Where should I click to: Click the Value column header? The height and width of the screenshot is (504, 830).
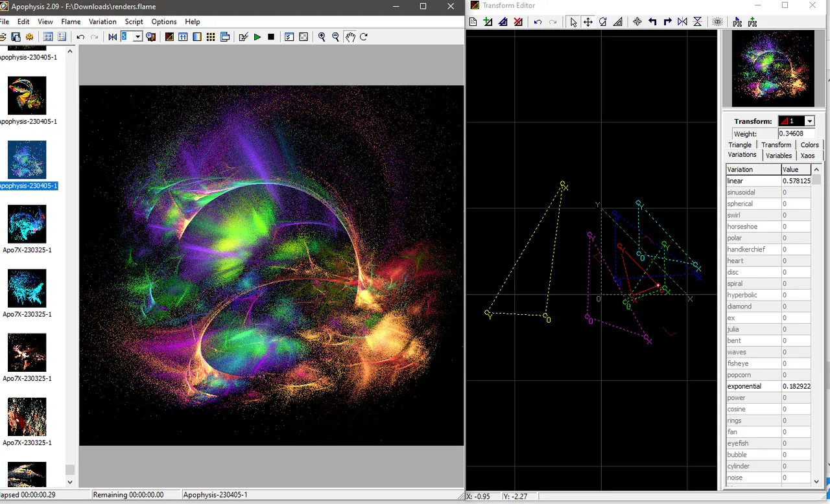pyautogui.click(x=796, y=169)
